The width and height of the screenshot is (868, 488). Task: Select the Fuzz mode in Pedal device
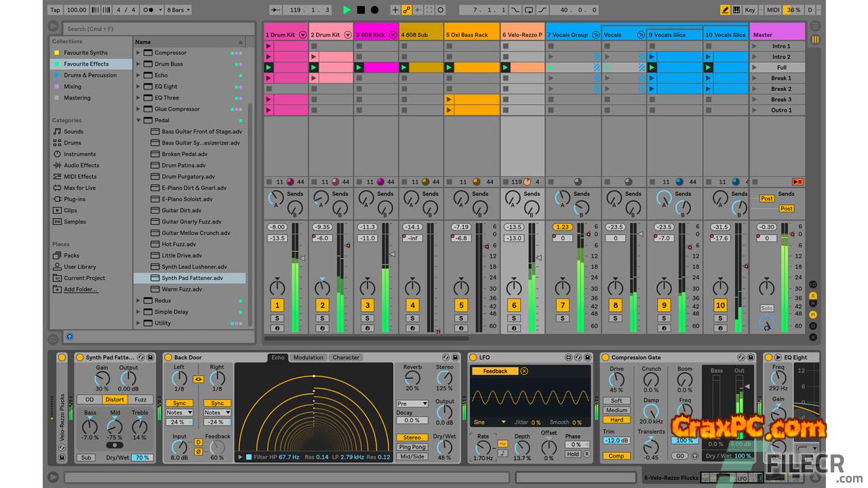(x=140, y=400)
